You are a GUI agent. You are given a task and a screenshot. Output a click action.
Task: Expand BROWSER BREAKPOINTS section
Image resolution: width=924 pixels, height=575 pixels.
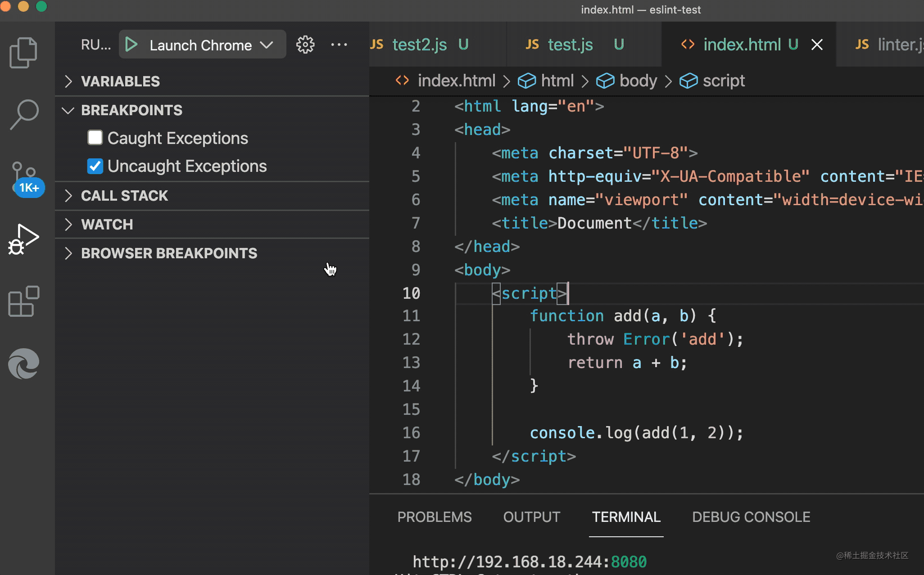(x=169, y=253)
